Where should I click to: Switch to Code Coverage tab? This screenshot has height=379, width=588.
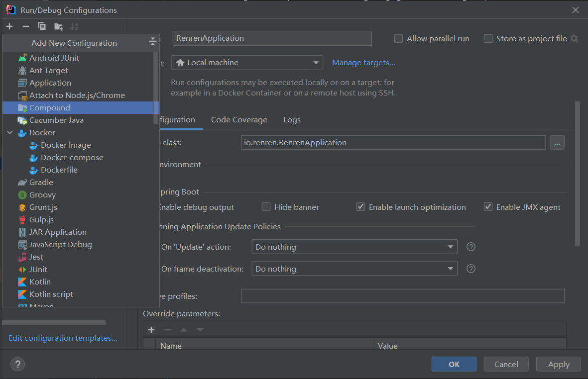(x=239, y=120)
